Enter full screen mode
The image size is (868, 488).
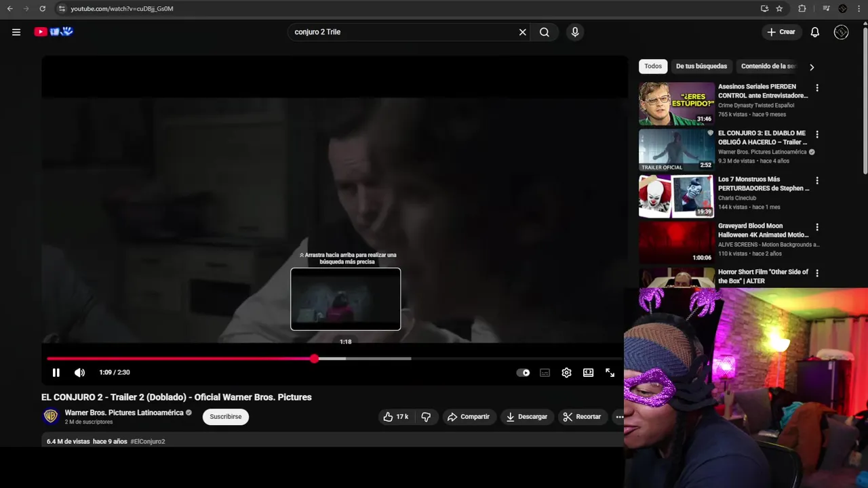(x=610, y=373)
